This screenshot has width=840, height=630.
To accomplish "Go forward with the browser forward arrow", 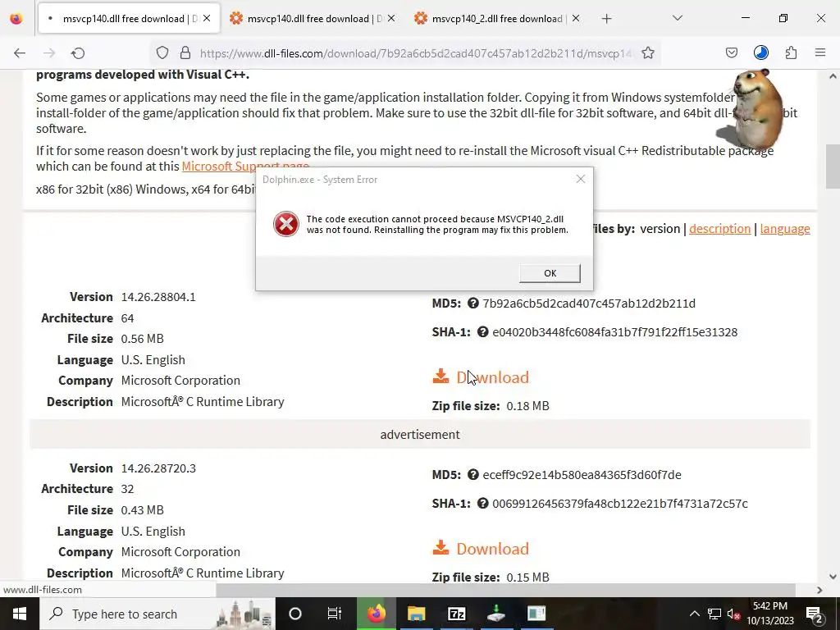I will (49, 53).
